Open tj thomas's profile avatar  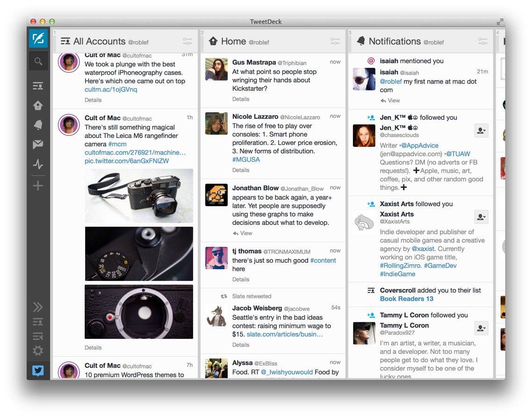216,258
